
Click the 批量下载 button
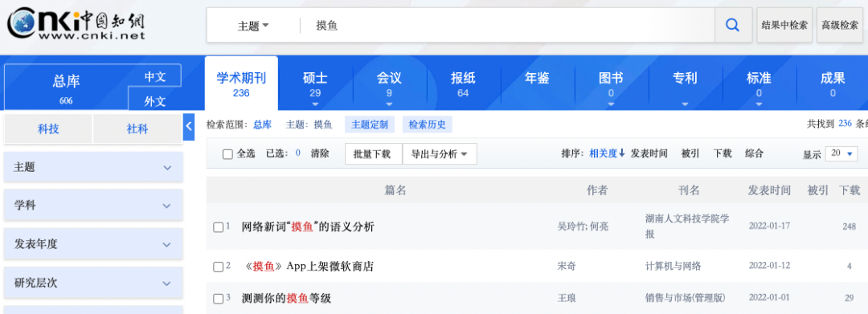pos(372,154)
